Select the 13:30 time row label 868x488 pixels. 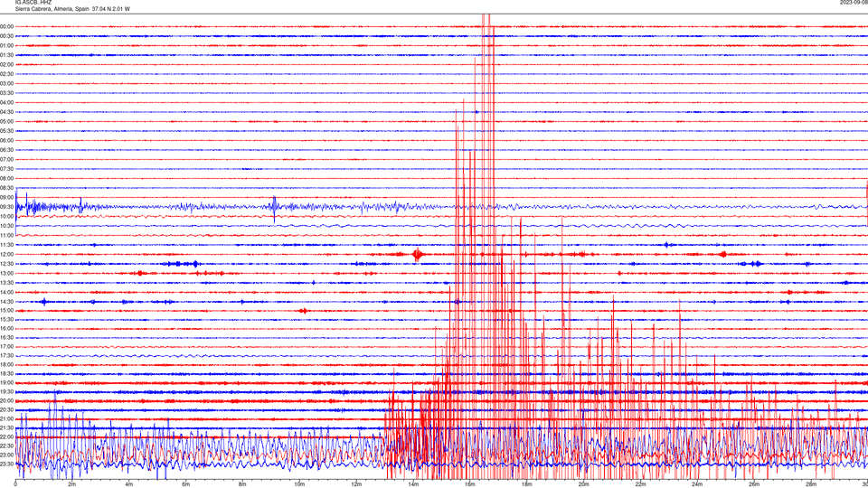pyautogui.click(x=6, y=283)
